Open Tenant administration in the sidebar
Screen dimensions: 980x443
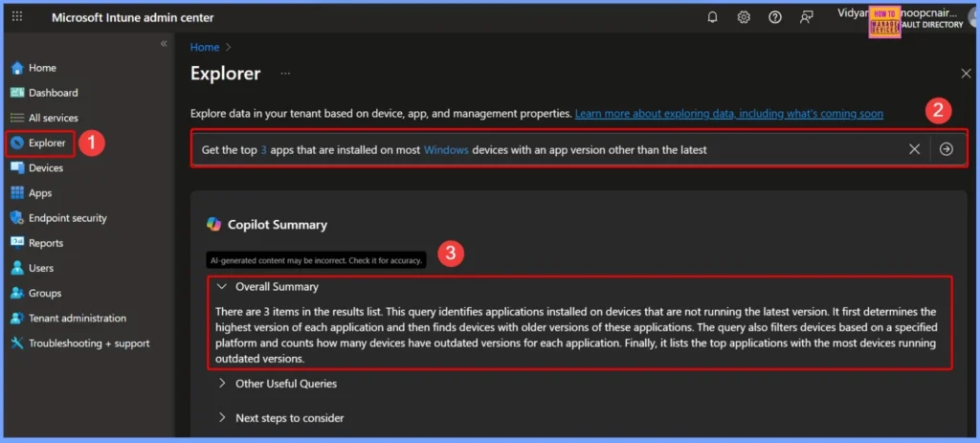77,318
